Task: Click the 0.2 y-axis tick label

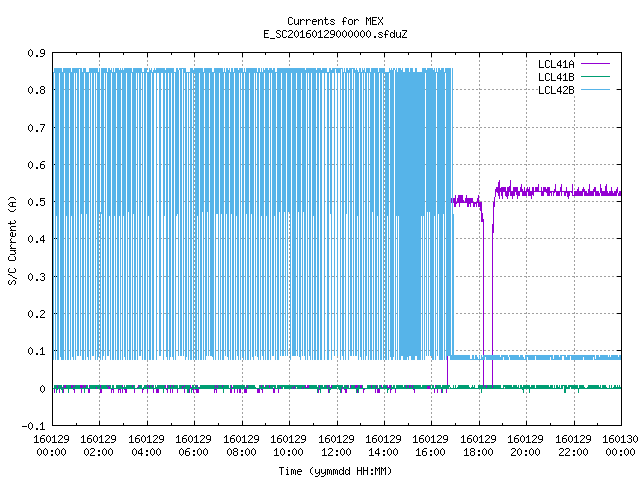Action: point(36,314)
